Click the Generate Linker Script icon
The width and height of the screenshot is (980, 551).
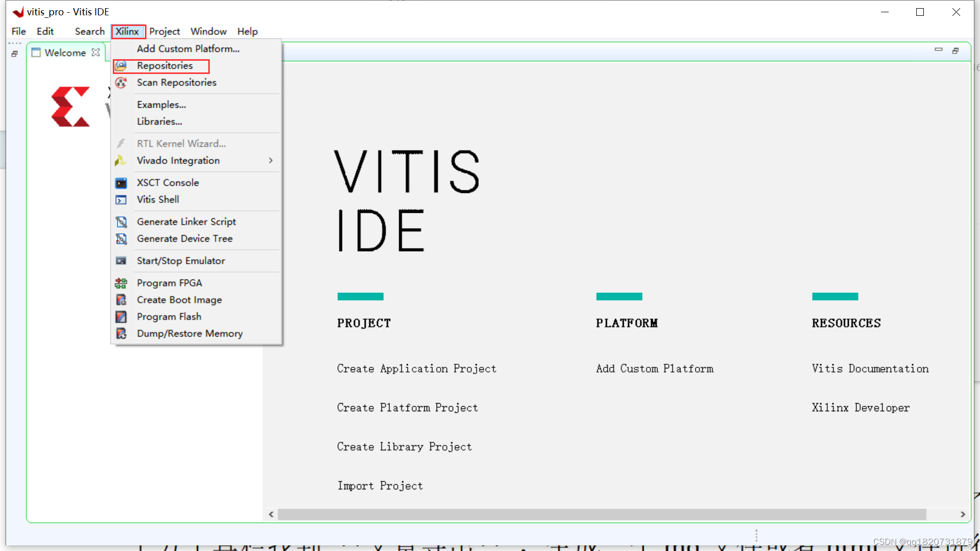tap(121, 222)
